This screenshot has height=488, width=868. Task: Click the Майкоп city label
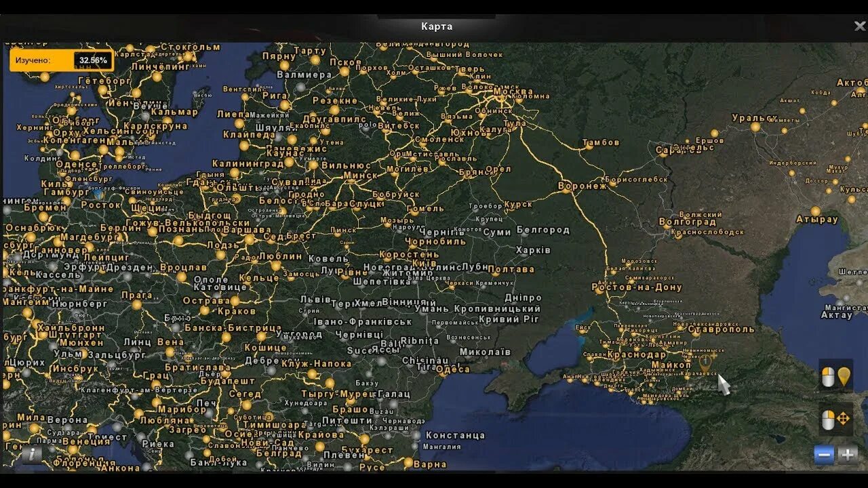(x=671, y=365)
